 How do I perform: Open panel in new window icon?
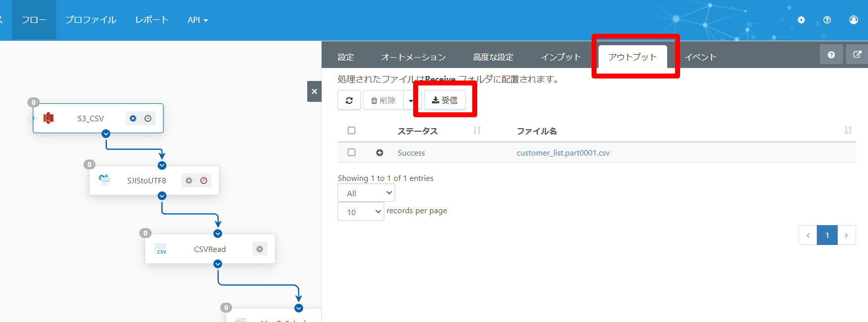coord(857,55)
